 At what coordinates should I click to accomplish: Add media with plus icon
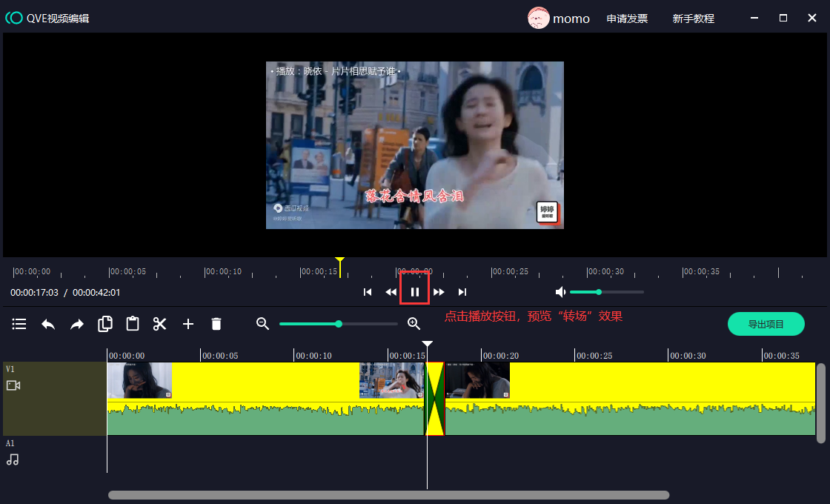(x=188, y=324)
